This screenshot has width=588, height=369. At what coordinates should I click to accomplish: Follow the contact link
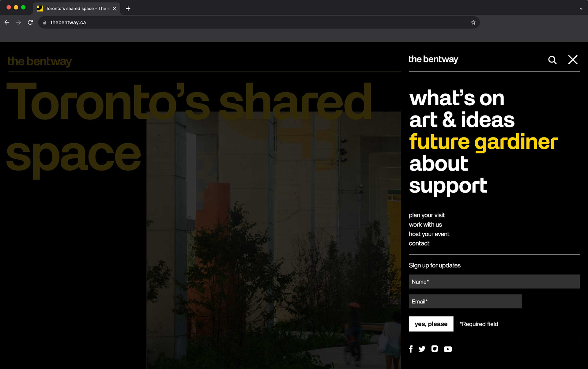(419, 243)
